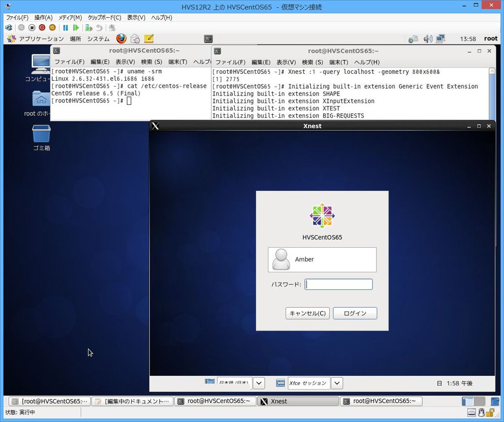Switch to 編集中のドキュメント taskbar window

pos(133,401)
